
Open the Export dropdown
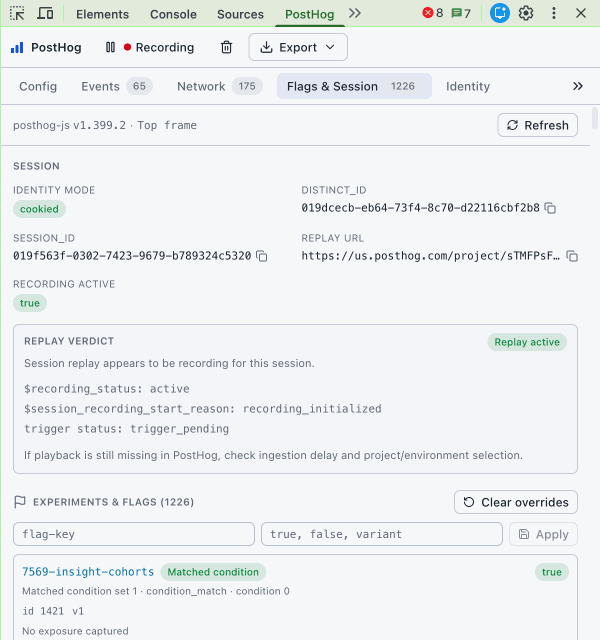click(298, 47)
